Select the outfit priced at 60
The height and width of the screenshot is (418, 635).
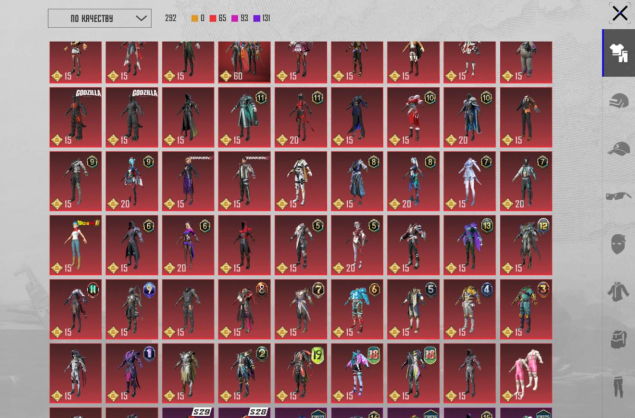[x=244, y=60]
